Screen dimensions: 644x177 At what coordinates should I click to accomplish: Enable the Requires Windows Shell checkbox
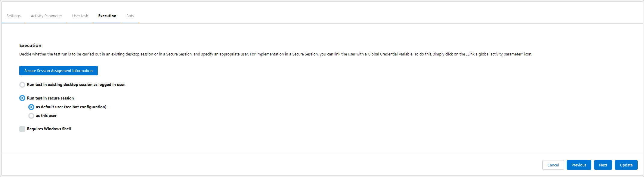22,129
